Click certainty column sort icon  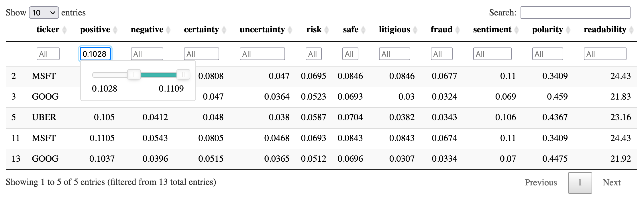click(224, 30)
